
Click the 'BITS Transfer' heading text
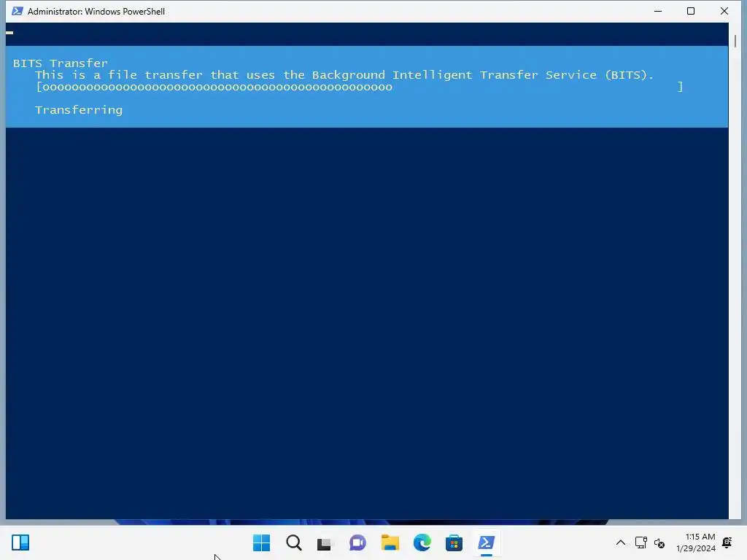click(x=60, y=63)
